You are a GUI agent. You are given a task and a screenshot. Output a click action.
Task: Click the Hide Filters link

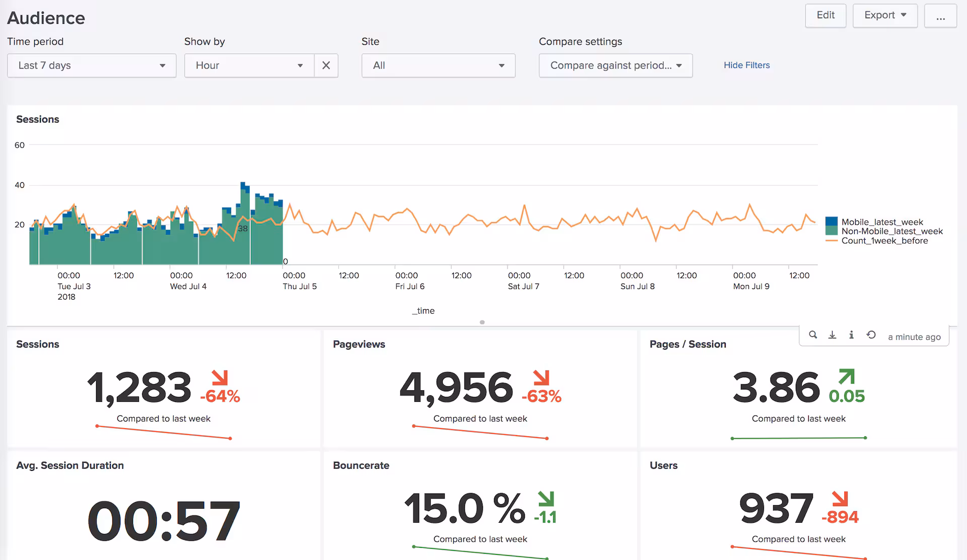point(746,65)
